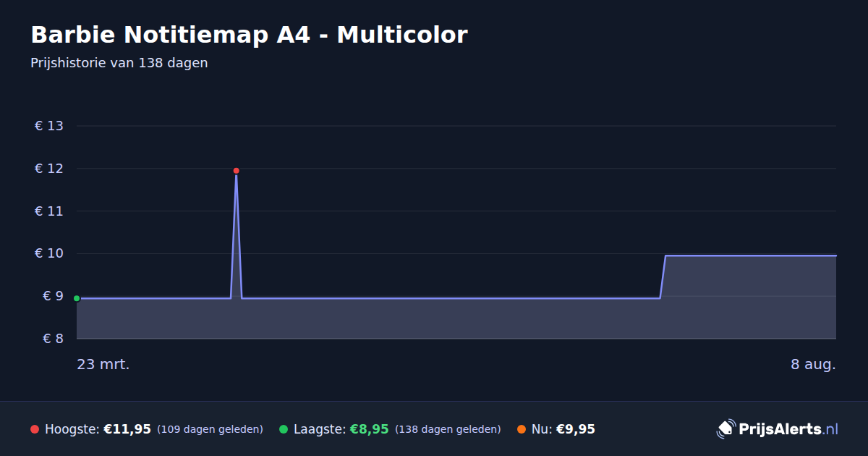
Task: Click the Prijshistorie van 138 dagen subtitle
Action: coord(119,63)
